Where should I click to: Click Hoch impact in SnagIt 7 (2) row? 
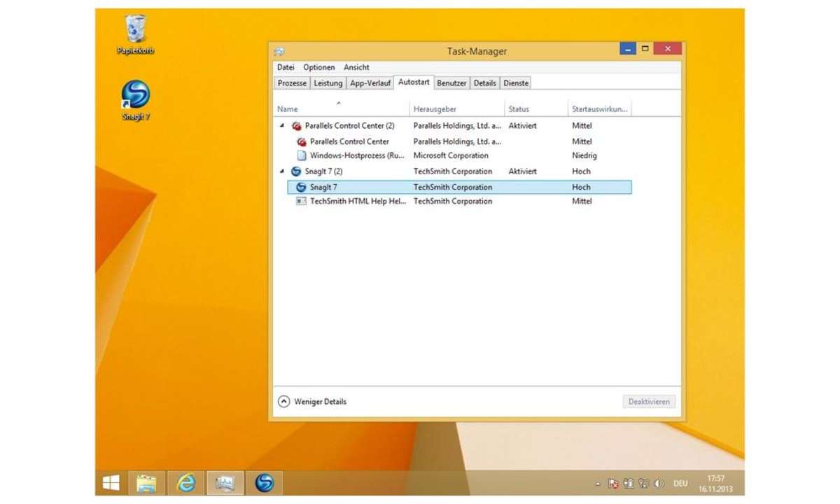point(581,171)
